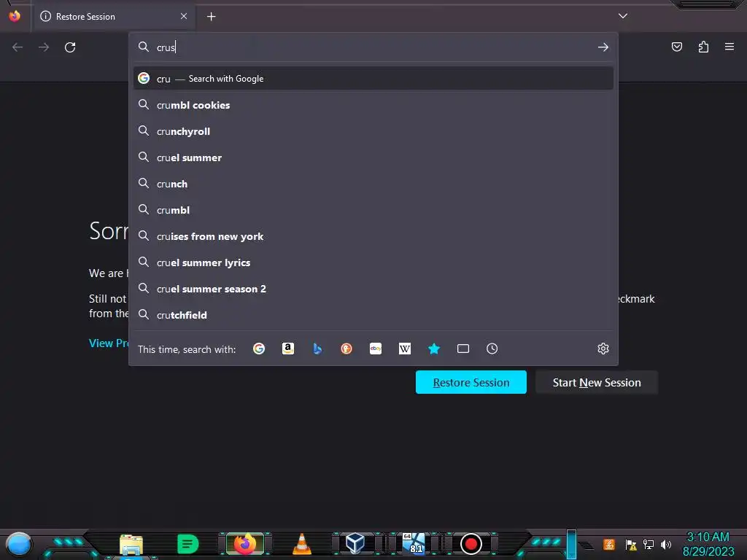This screenshot has height=560, width=747.
Task: Expand the list all tabs chevron
Action: [623, 16]
